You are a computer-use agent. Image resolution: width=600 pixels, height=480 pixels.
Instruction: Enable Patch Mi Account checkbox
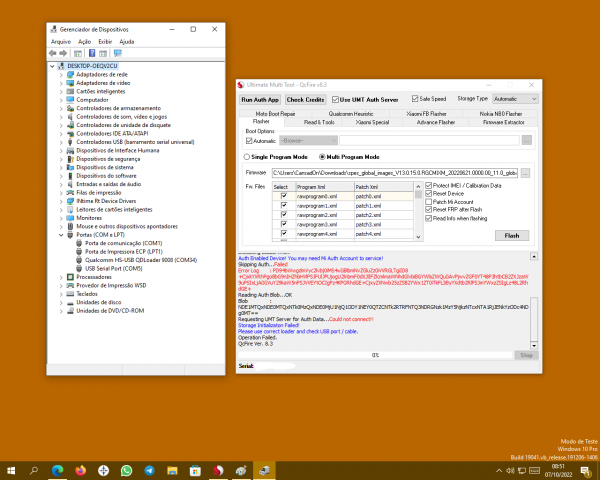click(x=429, y=202)
